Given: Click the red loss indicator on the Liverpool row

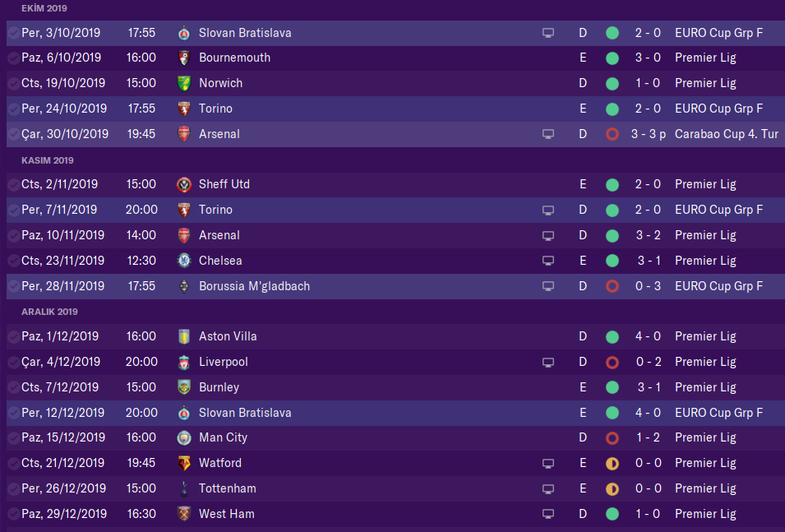Looking at the screenshot, I should click(x=612, y=362).
